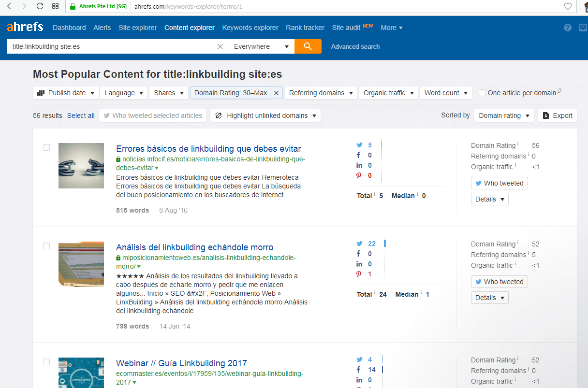Expand the More navigation menu
The height and width of the screenshot is (388, 588).
392,28
